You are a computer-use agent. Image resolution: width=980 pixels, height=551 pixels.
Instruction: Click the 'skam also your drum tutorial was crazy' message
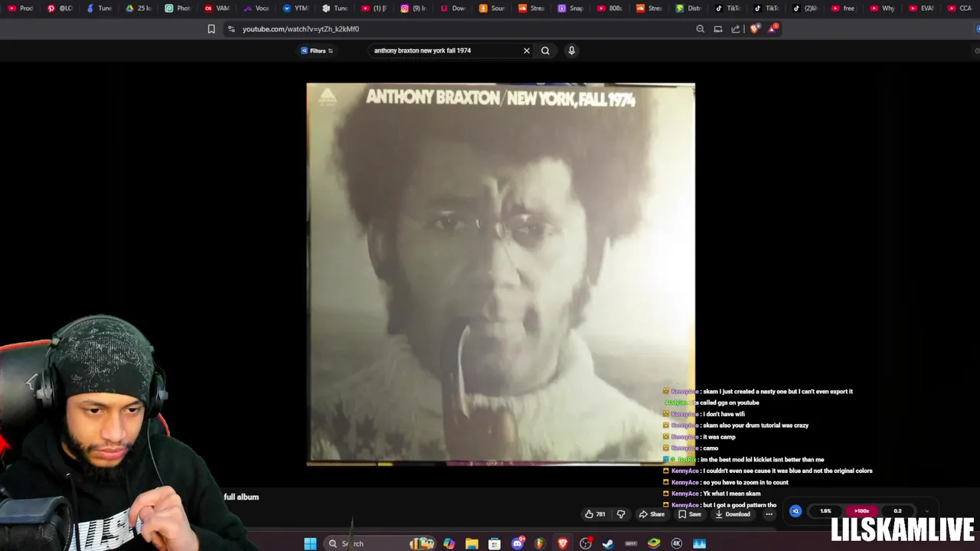coord(756,425)
